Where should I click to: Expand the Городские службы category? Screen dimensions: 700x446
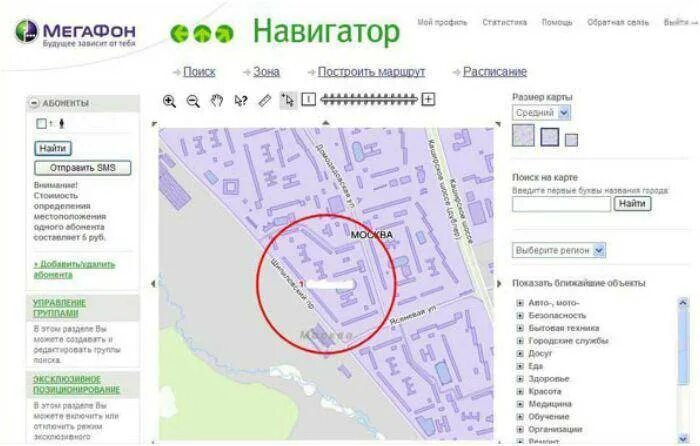click(520, 341)
